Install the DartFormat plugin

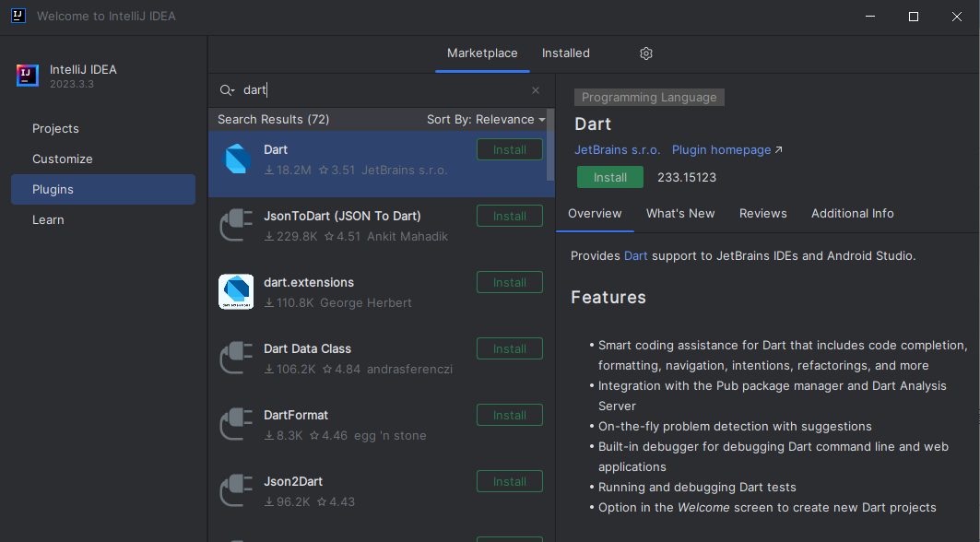(x=510, y=415)
